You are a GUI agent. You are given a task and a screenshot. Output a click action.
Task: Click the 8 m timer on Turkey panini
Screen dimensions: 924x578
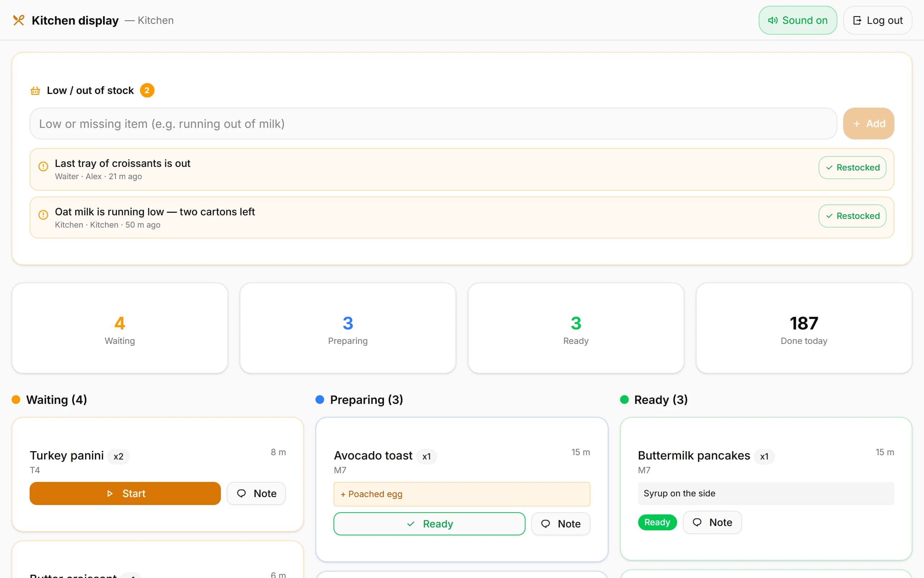point(278,452)
